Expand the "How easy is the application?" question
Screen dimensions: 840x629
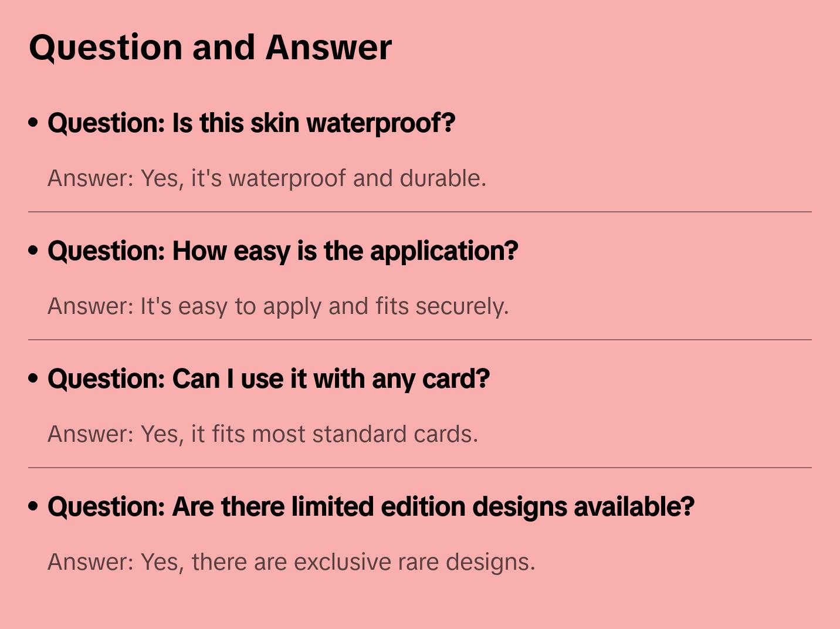(283, 251)
